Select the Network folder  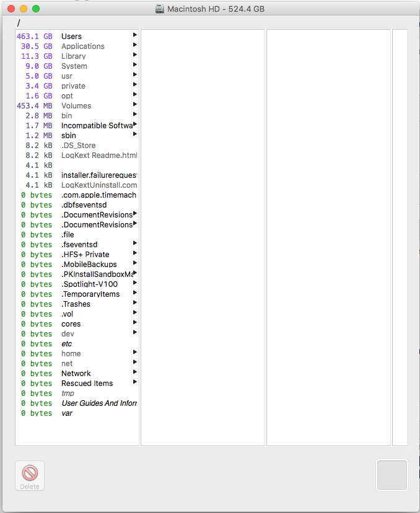point(76,374)
